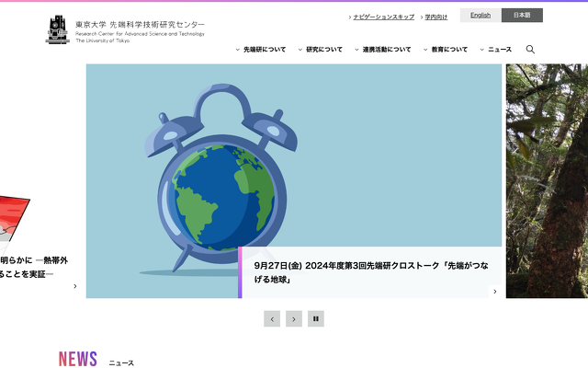Click the NEWS section heading
This screenshot has width=588, height=368.
78,359
